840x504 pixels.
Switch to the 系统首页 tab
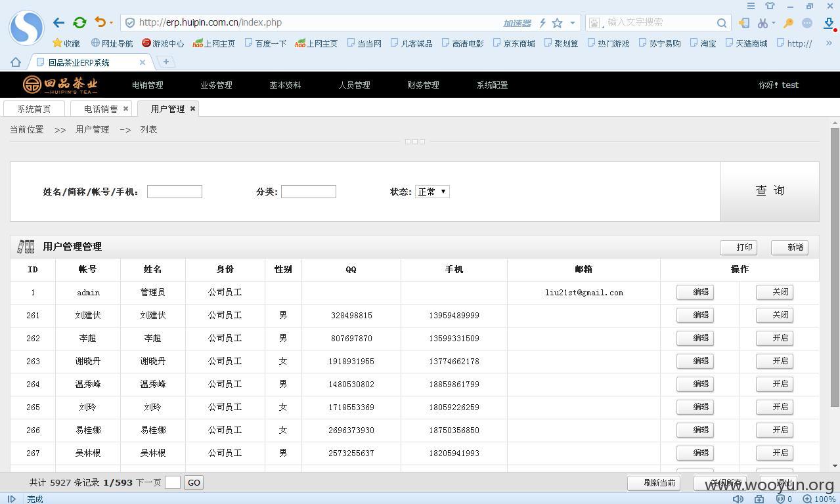[x=34, y=109]
